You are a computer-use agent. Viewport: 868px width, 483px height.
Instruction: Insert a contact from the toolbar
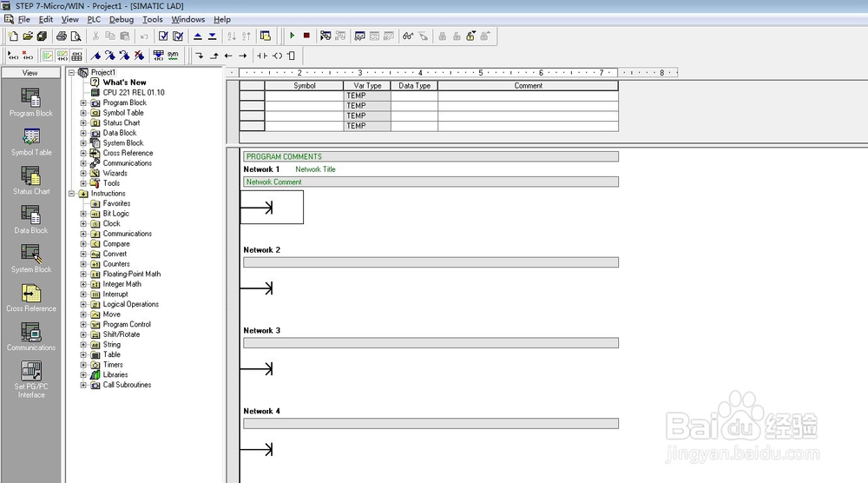pos(262,56)
